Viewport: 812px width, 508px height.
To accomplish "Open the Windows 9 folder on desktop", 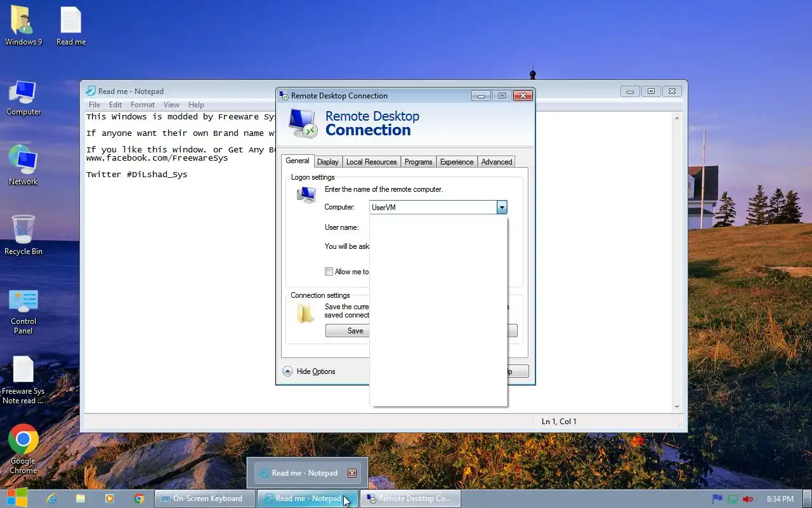I will [23, 27].
